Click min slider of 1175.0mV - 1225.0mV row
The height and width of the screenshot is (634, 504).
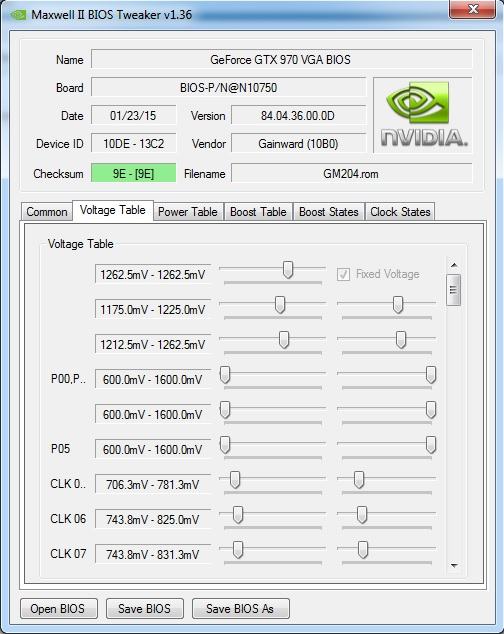(x=280, y=304)
